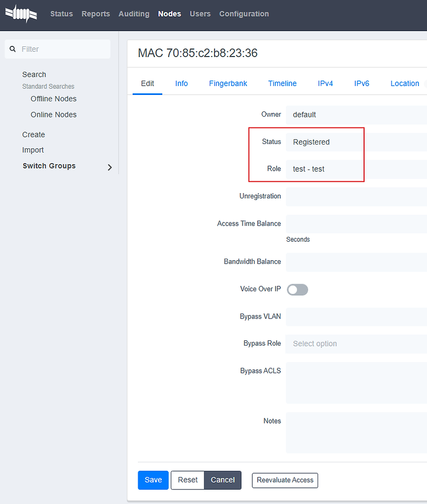The height and width of the screenshot is (504, 427).
Task: Switch to the IPv4 tab
Action: [x=325, y=84]
